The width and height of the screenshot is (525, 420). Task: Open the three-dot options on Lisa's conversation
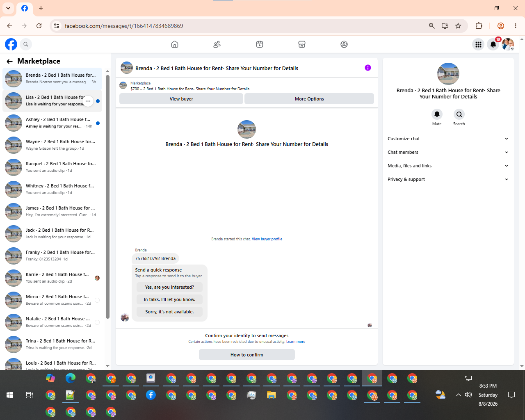point(88,101)
